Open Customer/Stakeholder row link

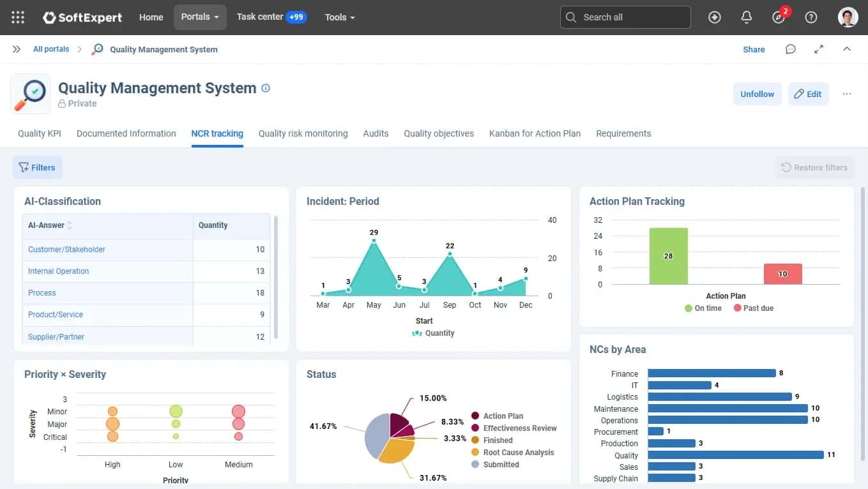[x=66, y=250]
